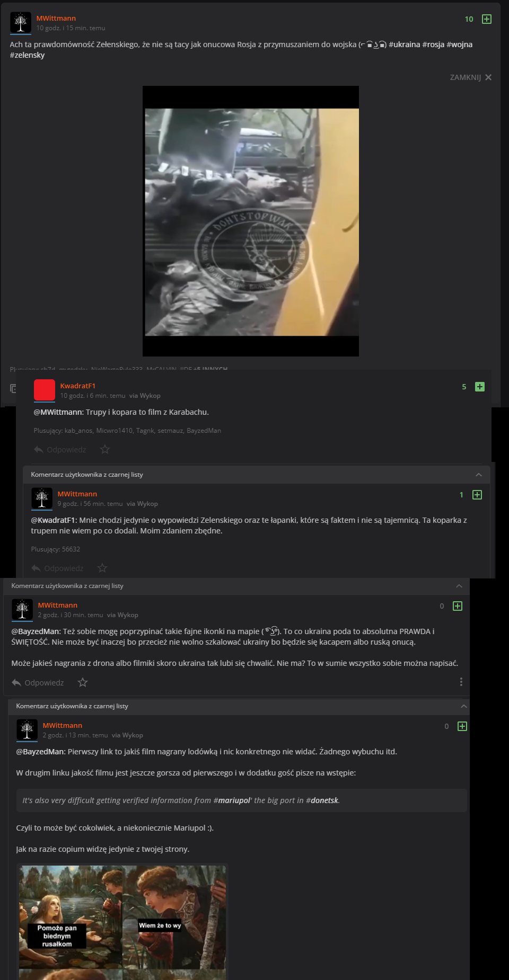Collapse second blacklisted comment with chevron
The width and height of the screenshot is (509, 980).
click(x=459, y=586)
